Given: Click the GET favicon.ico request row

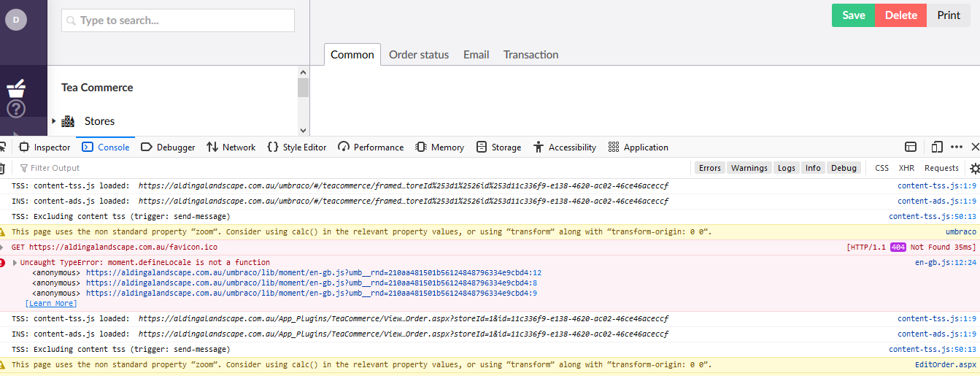Looking at the screenshot, I should [490, 247].
